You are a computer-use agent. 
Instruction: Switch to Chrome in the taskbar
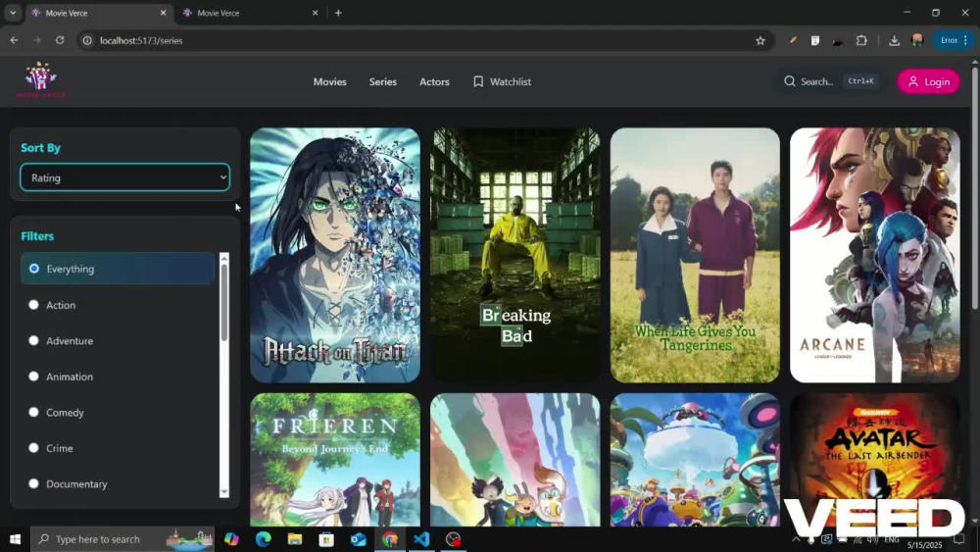(390, 539)
